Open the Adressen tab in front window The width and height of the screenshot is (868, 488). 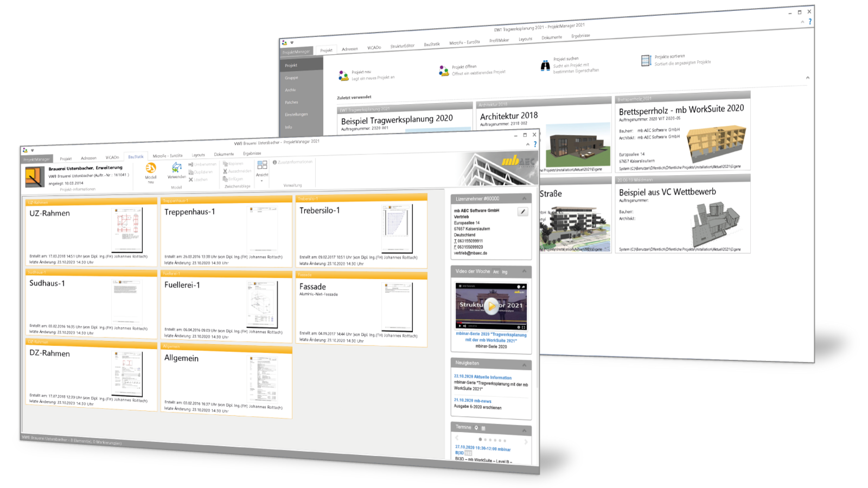[88, 158]
